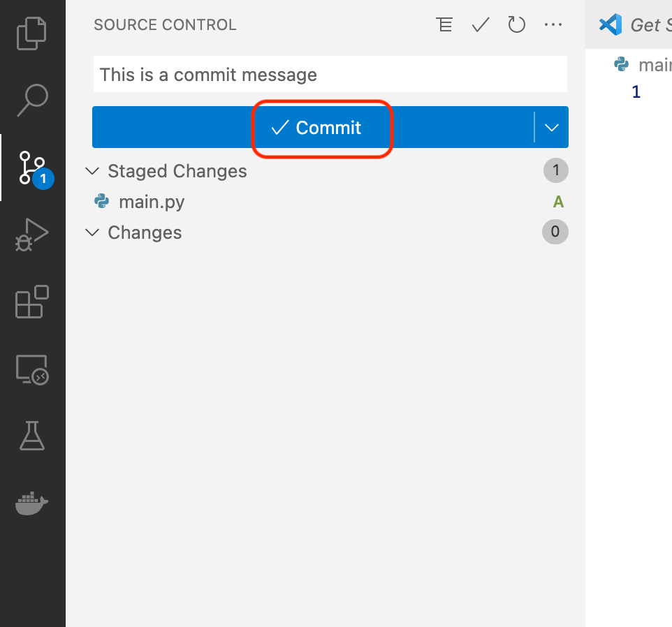Click the commit message input box
Viewport: 672px width, 627px height.
[330, 74]
